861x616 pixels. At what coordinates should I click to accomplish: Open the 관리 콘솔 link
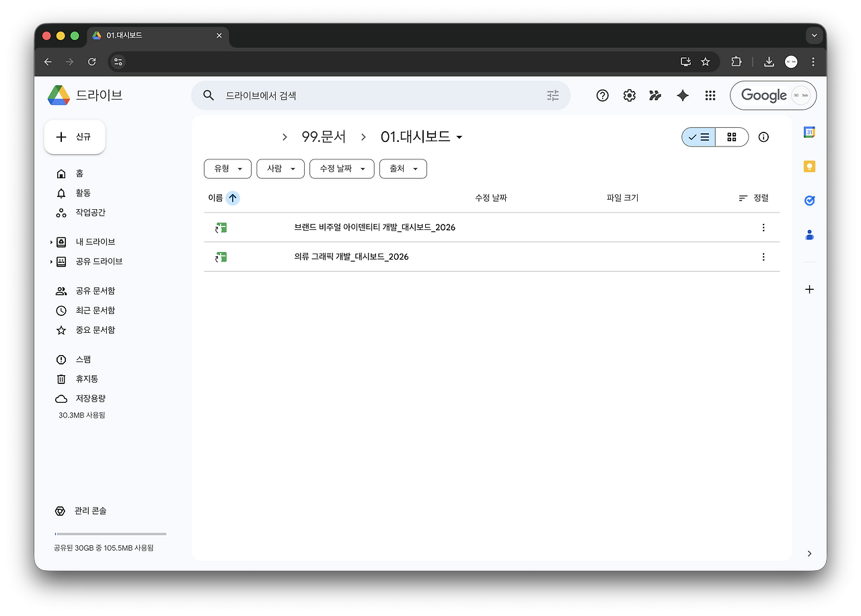click(x=90, y=510)
